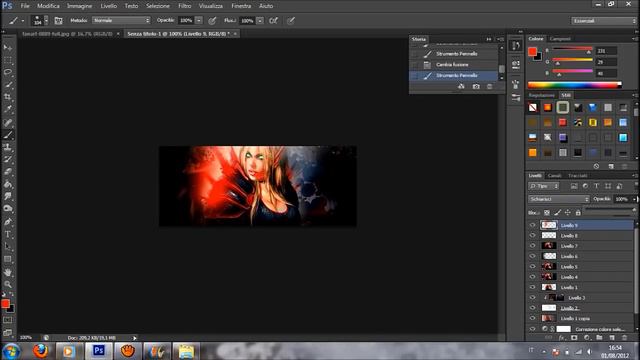The image size is (640, 360).
Task: Toggle airbrush mode in options bar
Action: pyautogui.click(x=273, y=20)
